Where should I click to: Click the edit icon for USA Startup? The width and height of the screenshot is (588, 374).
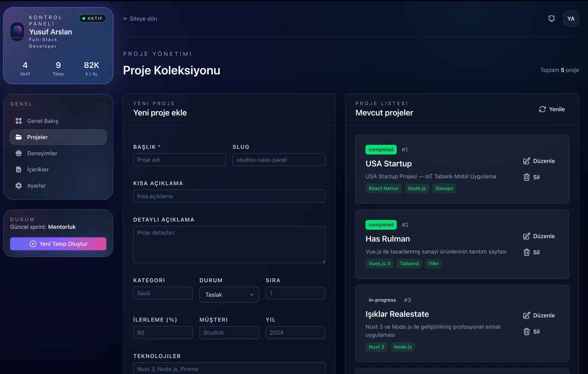527,161
